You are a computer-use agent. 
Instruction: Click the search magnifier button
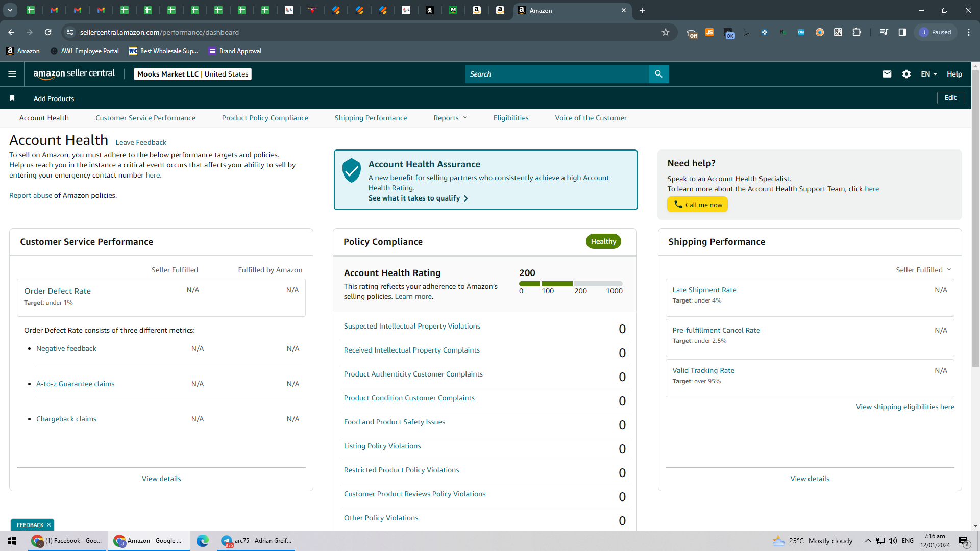tap(658, 74)
